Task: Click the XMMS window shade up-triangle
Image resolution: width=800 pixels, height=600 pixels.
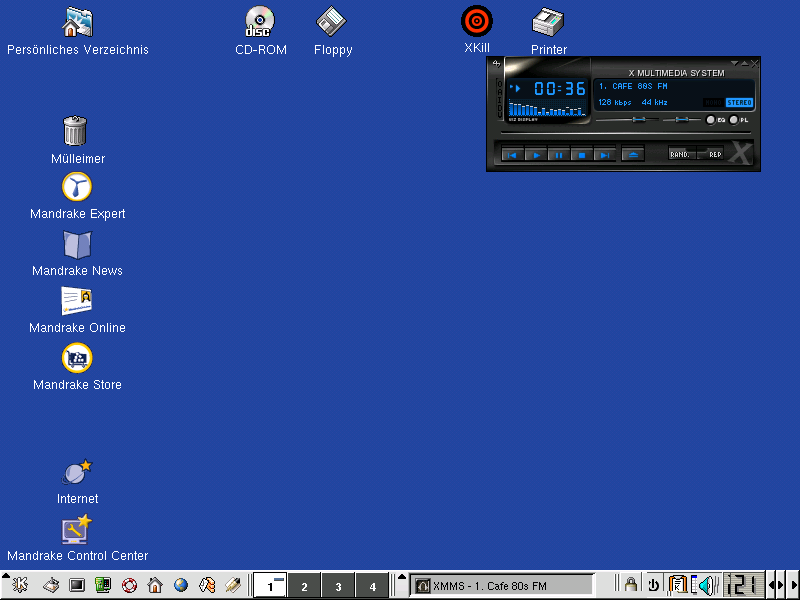Action: pos(744,63)
